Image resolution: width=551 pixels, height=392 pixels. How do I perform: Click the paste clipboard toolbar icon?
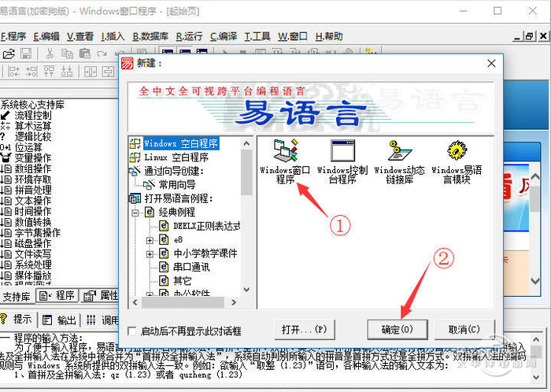(x=85, y=54)
